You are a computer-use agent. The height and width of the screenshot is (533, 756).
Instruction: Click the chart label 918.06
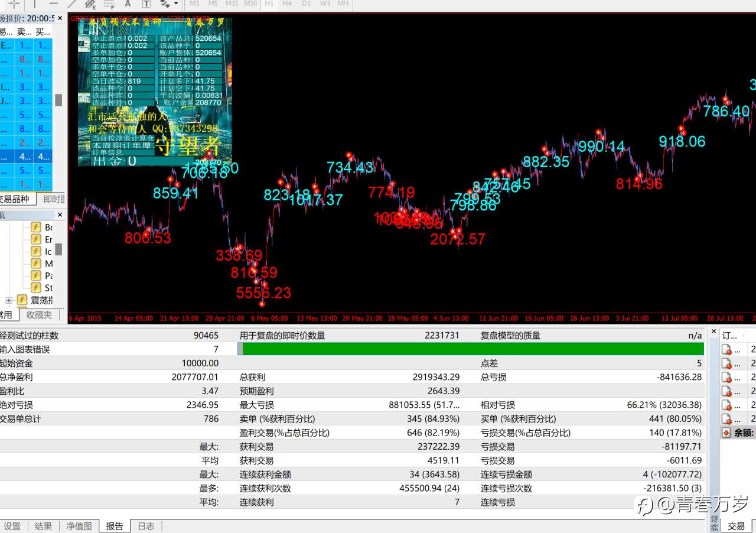click(682, 141)
